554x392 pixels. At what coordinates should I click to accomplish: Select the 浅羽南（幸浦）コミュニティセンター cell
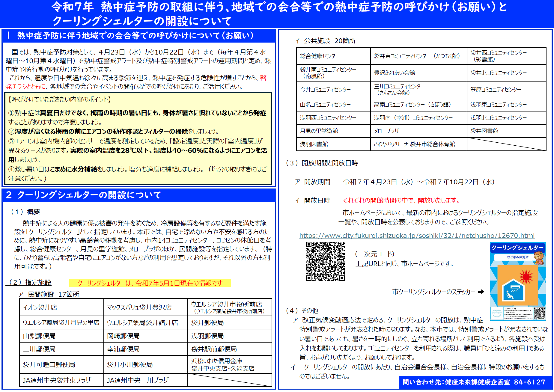click(x=419, y=117)
